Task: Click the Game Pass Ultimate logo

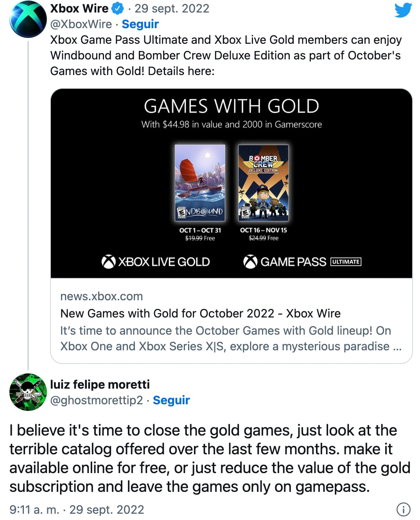Action: [302, 262]
